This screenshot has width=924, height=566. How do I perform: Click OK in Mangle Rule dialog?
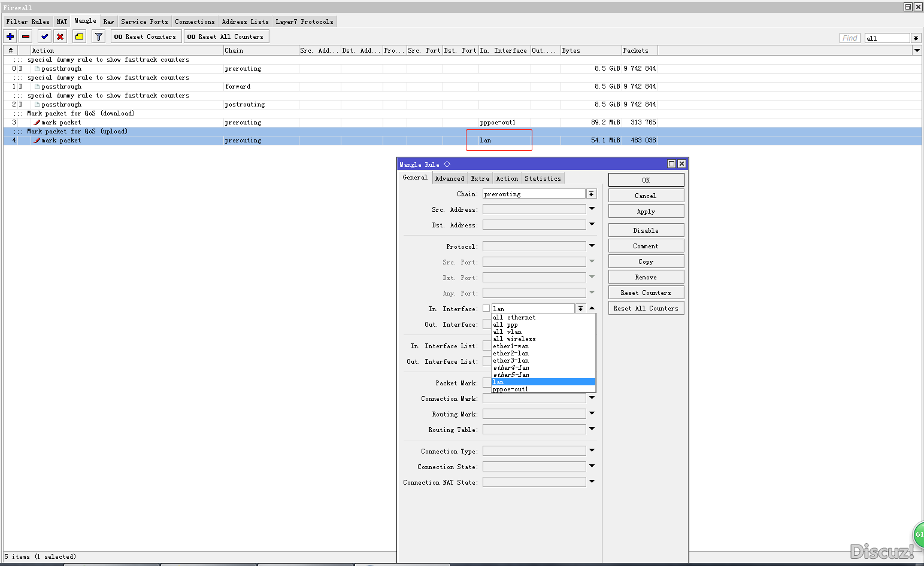646,180
